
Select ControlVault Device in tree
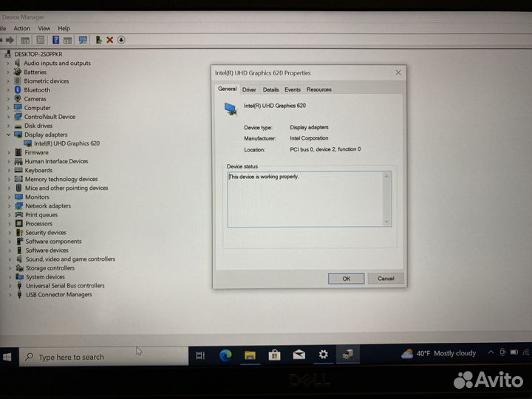coord(50,117)
